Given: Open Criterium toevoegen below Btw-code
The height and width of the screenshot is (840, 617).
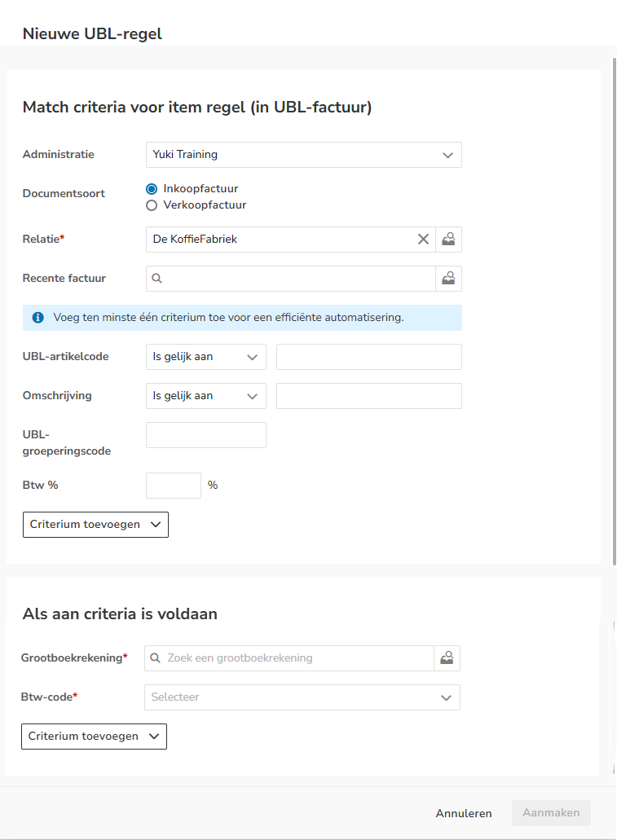Looking at the screenshot, I should [x=94, y=737].
